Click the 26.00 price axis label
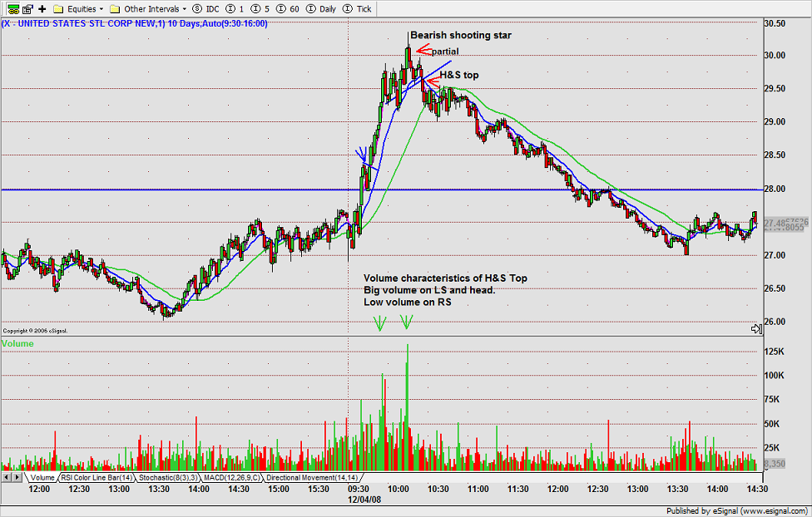 point(775,322)
